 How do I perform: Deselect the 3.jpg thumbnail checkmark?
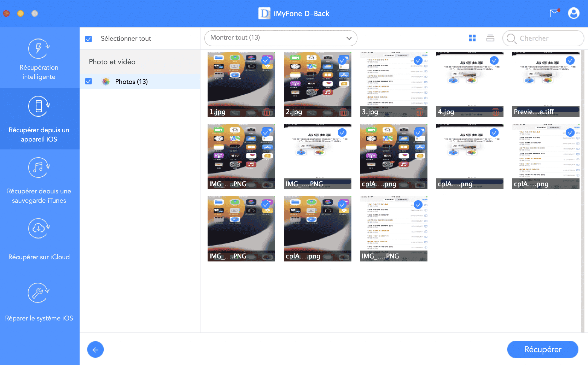pos(418,60)
